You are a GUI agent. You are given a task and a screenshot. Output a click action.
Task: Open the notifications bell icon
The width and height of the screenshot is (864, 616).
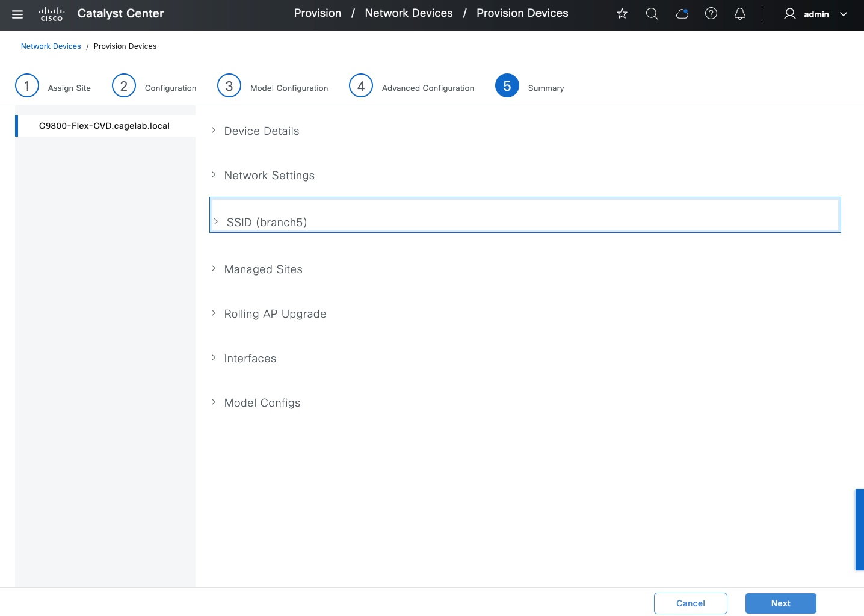[740, 14]
